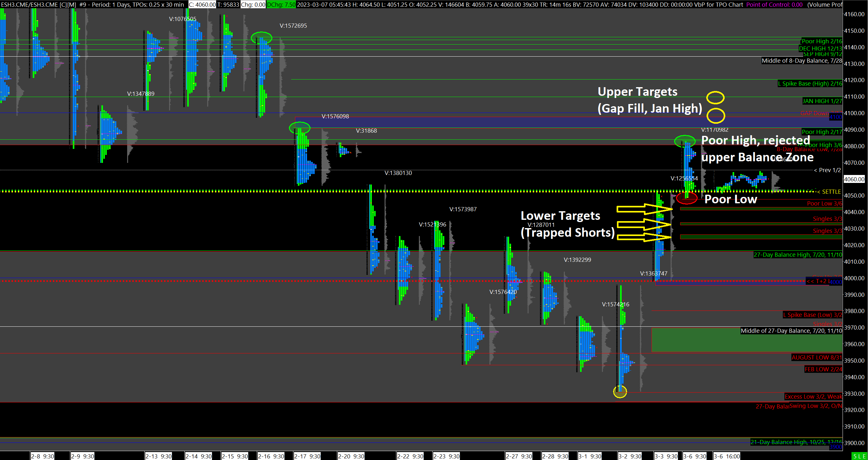868x460 pixels.
Task: Click the green ellipse on the 2-16 profile high
Action: [x=261, y=38]
